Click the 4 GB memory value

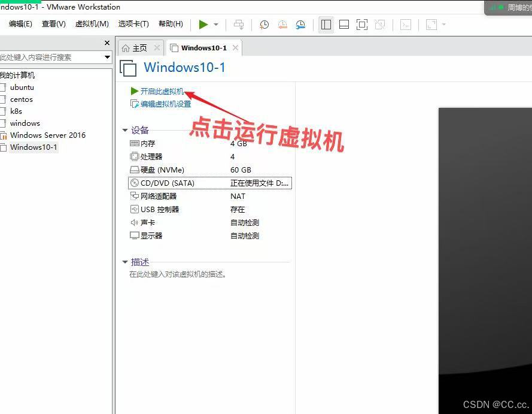click(239, 143)
